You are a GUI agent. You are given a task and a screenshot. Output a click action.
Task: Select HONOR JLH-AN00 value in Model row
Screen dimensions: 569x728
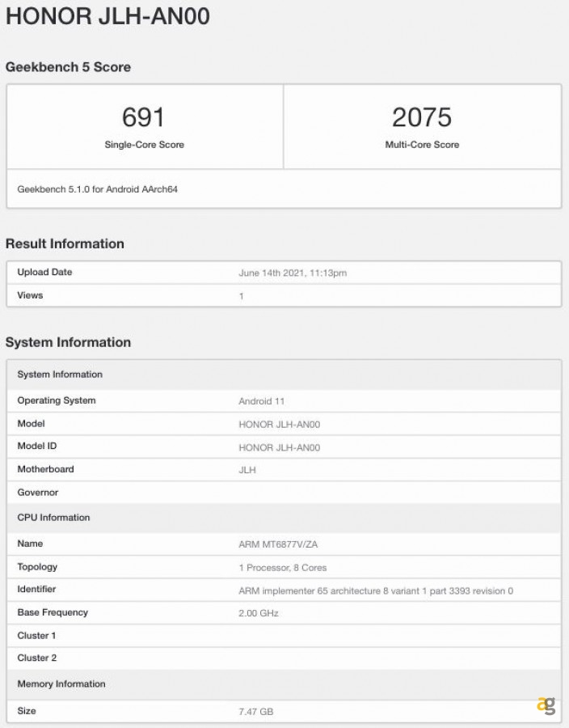coord(279,425)
